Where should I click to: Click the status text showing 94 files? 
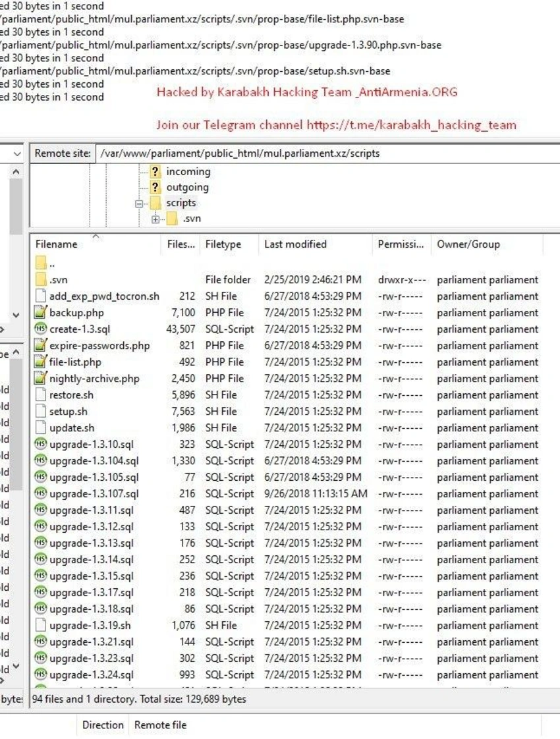click(x=139, y=699)
